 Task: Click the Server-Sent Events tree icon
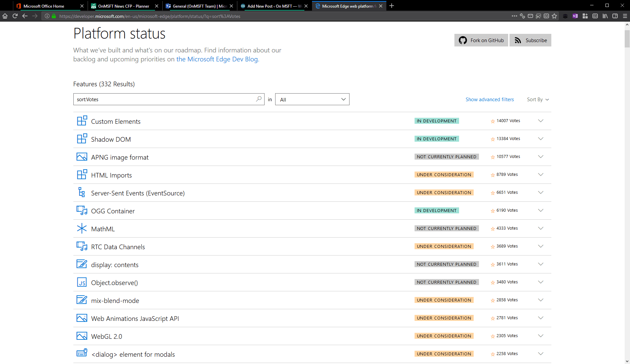[82, 192]
